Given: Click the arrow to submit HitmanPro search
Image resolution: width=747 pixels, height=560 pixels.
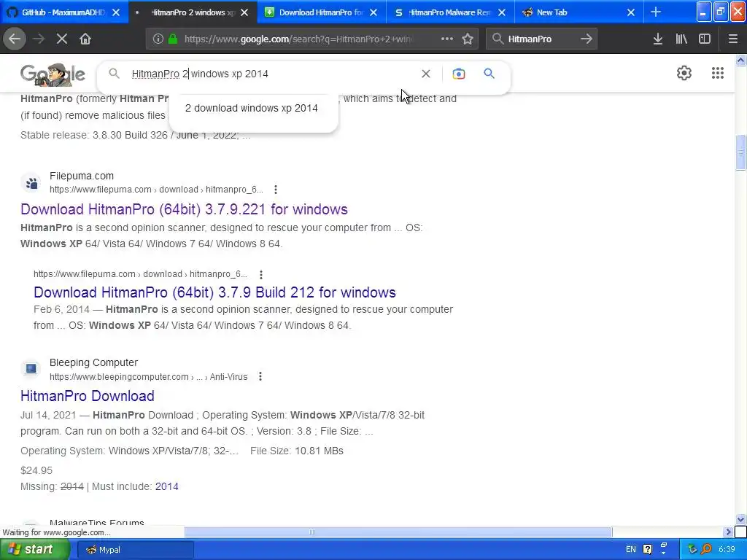Looking at the screenshot, I should tap(587, 39).
